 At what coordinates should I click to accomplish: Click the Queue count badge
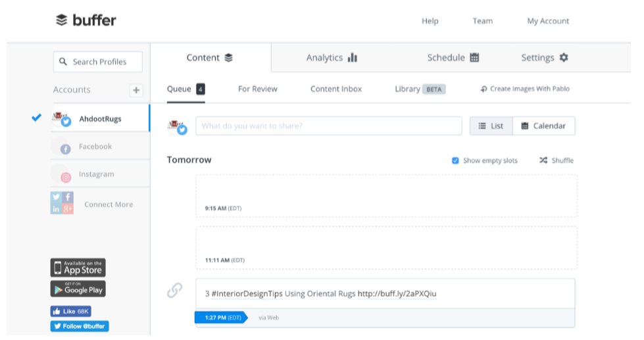tap(201, 89)
